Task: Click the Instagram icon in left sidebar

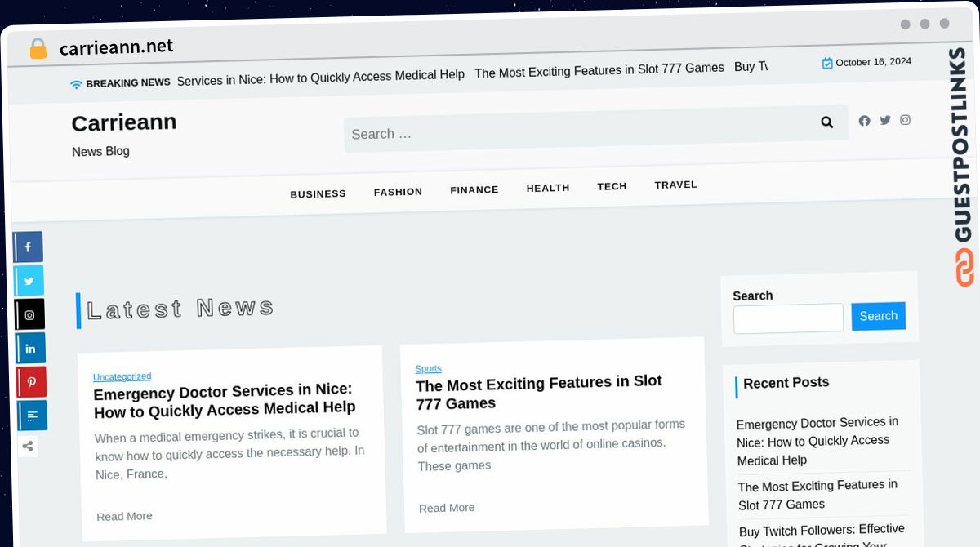Action: point(29,314)
